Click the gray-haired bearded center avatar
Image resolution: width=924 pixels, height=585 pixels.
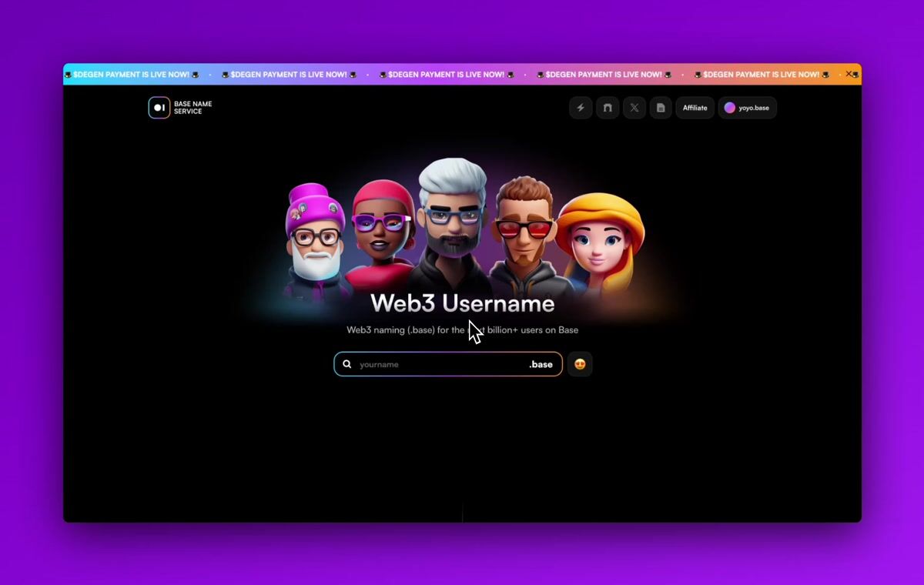pyautogui.click(x=453, y=223)
